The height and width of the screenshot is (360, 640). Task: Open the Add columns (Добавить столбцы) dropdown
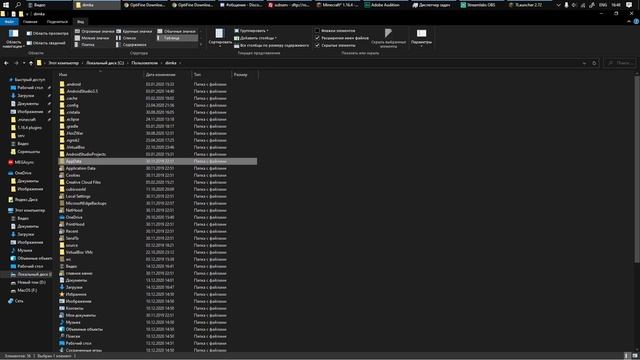256,38
